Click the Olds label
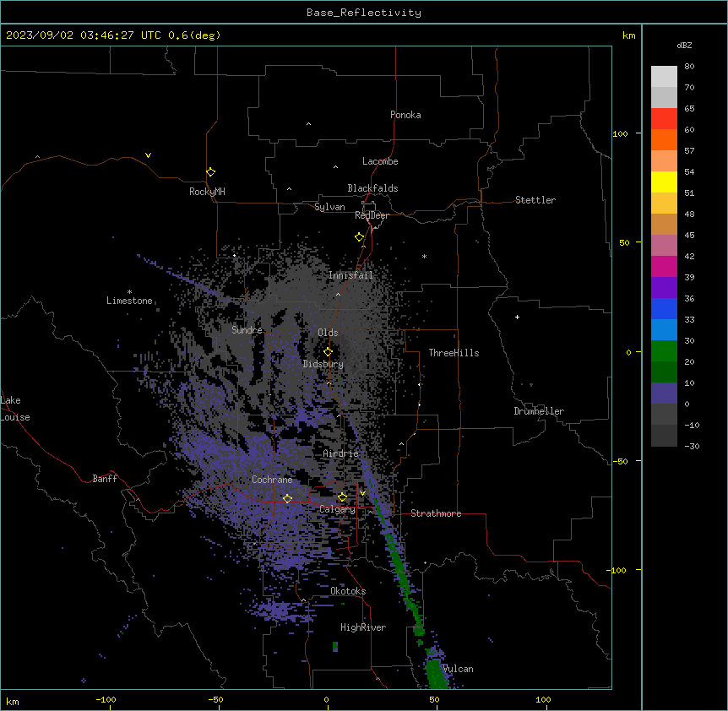 coord(328,333)
